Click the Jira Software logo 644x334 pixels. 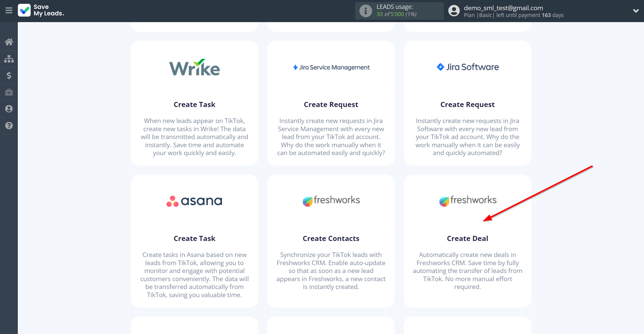click(x=467, y=67)
